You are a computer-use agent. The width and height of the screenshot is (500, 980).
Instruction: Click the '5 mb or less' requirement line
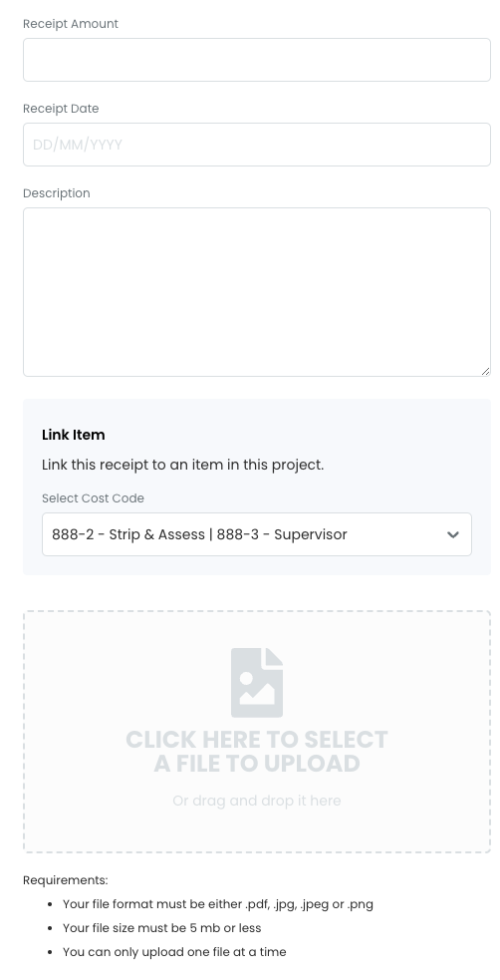click(x=161, y=927)
